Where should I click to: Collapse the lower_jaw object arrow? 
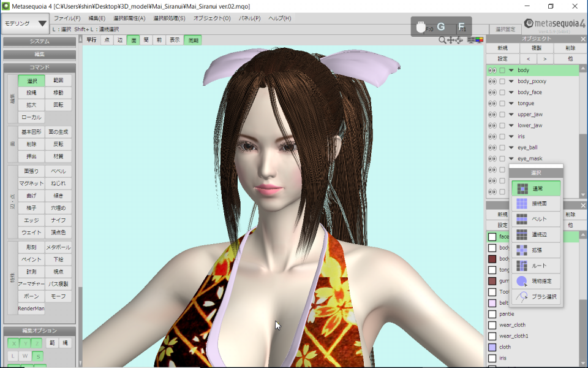[511, 125]
